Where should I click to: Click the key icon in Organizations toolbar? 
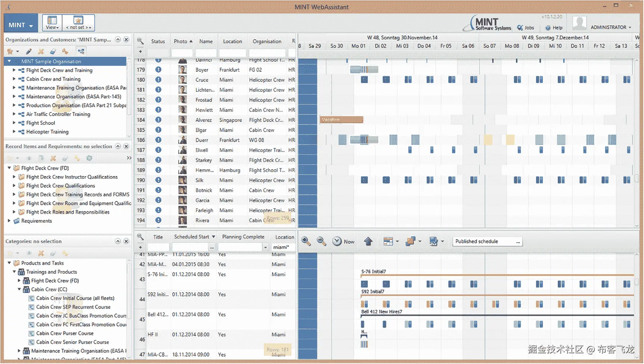pyautogui.click(x=65, y=51)
